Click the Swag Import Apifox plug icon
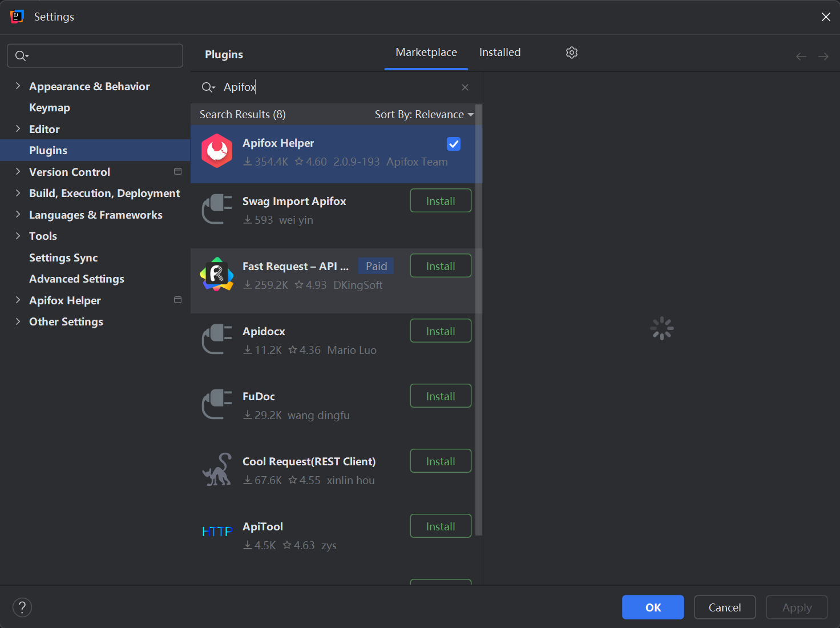This screenshot has height=628, width=840. point(217,209)
